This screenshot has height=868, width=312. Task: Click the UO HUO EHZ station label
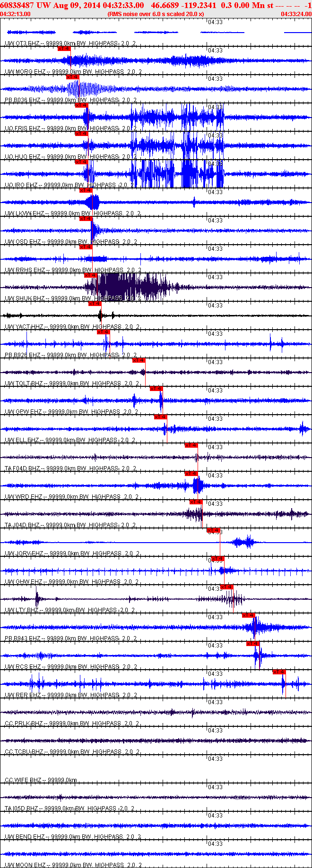point(23,156)
